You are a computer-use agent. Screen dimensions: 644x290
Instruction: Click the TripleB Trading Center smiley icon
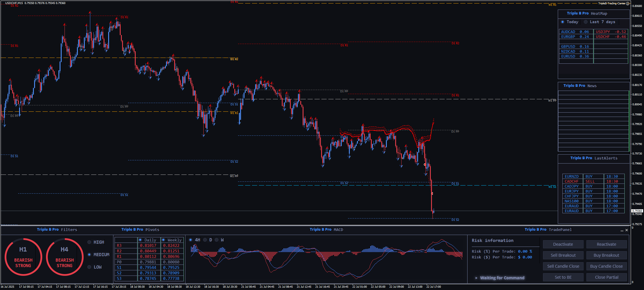pyautogui.click(x=628, y=3)
